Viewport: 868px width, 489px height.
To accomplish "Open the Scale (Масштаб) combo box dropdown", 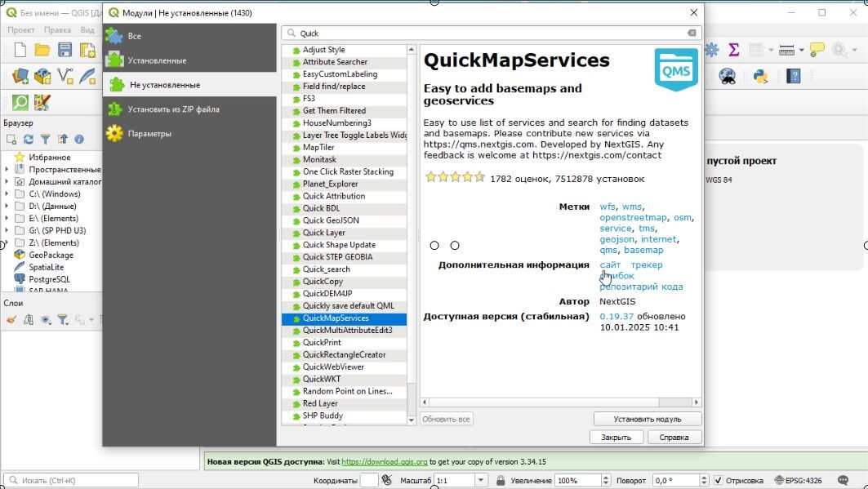I will [480, 481].
